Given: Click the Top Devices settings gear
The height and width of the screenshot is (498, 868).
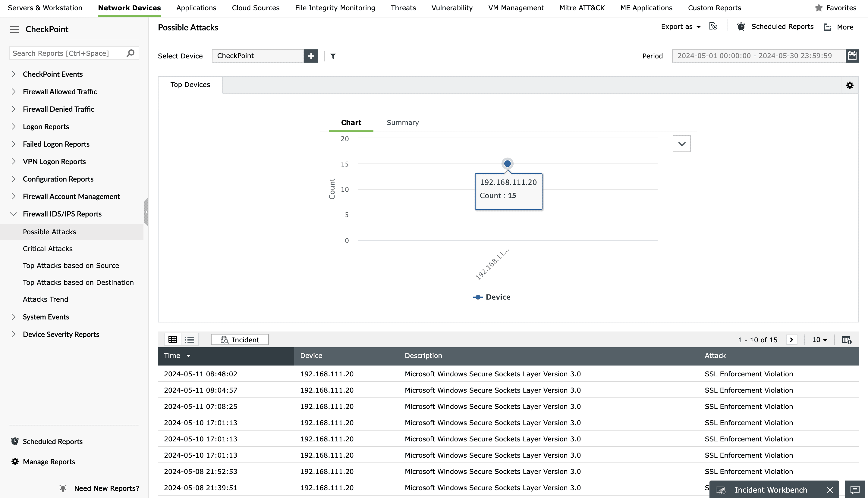Looking at the screenshot, I should (x=850, y=85).
